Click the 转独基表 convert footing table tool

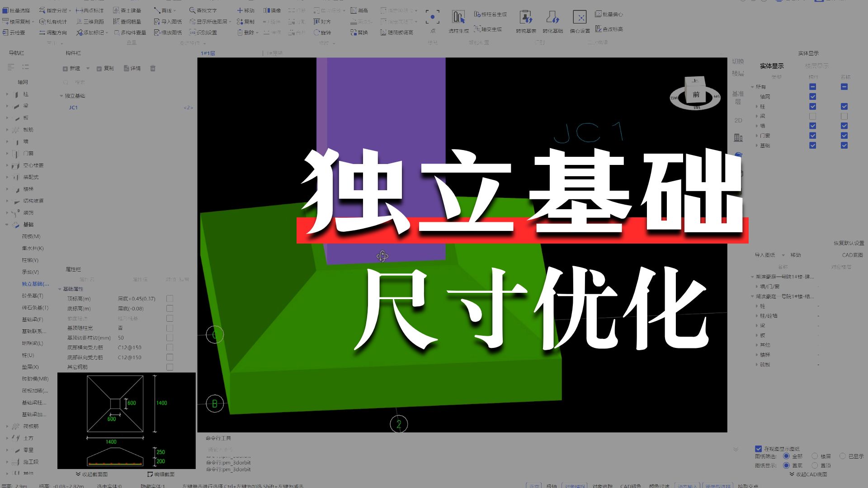[526, 22]
